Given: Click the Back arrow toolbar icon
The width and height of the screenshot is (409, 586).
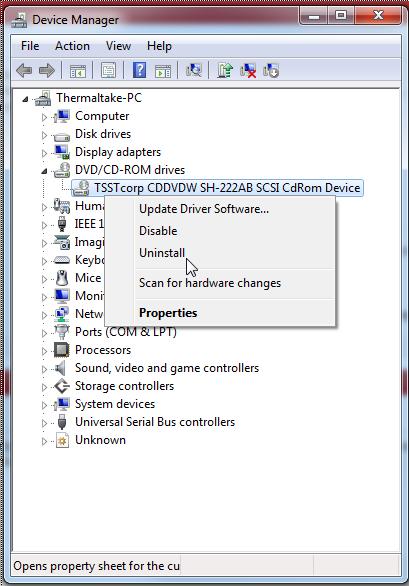Looking at the screenshot, I should coord(24,70).
